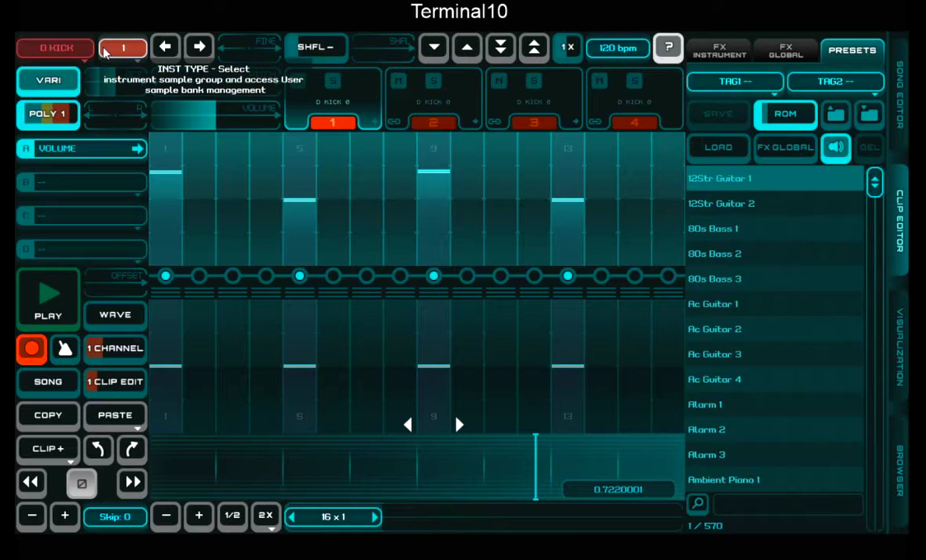Click the SONG button
Viewport: 926px width, 560px height.
coord(48,382)
